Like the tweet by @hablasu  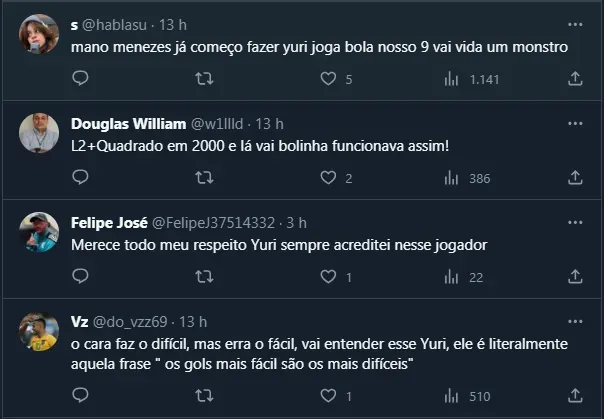point(328,78)
